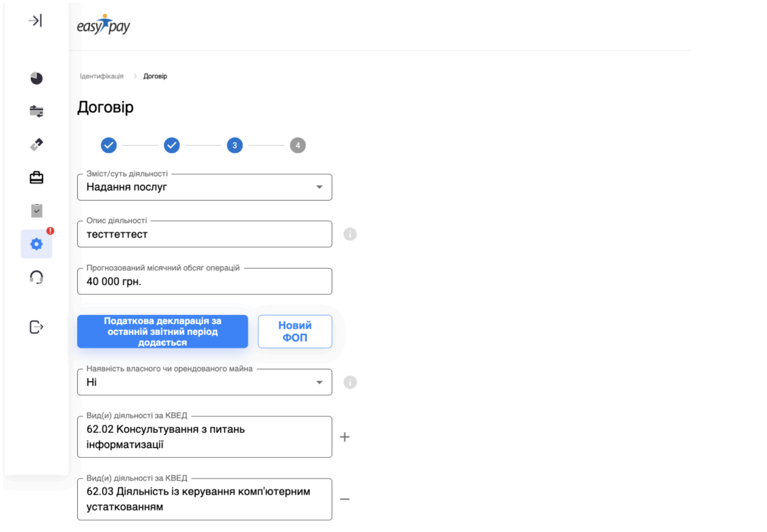Click the briefcase icon in the sidebar
767x532 pixels.
coord(37,178)
